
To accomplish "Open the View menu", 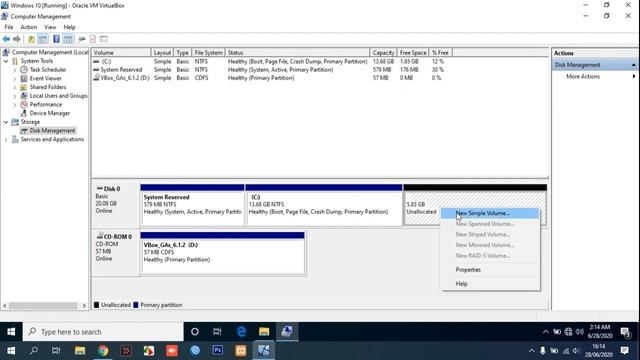I will (x=50, y=27).
